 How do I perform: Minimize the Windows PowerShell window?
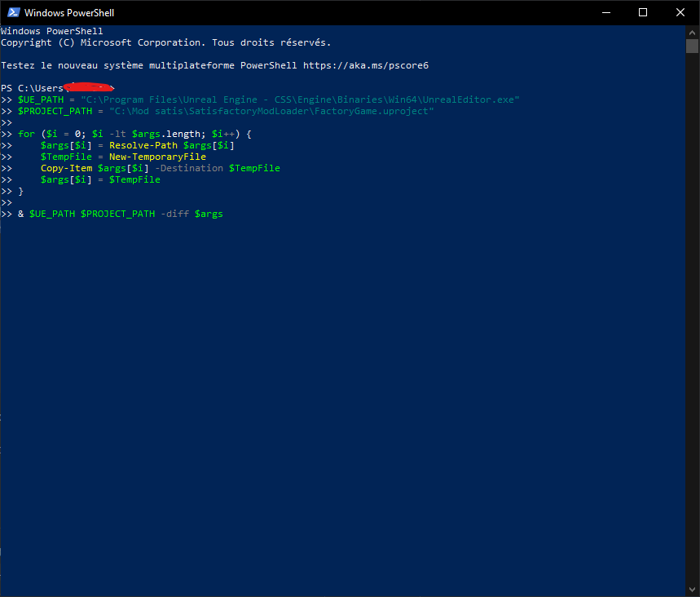pyautogui.click(x=605, y=12)
